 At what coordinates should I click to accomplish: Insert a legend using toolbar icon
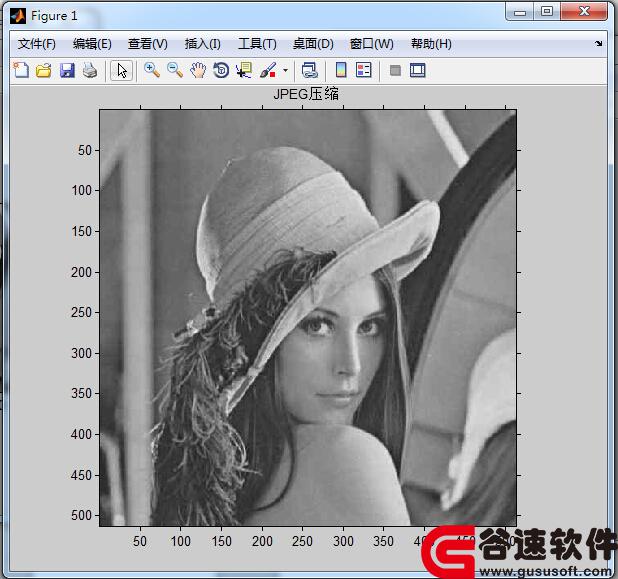point(363,70)
